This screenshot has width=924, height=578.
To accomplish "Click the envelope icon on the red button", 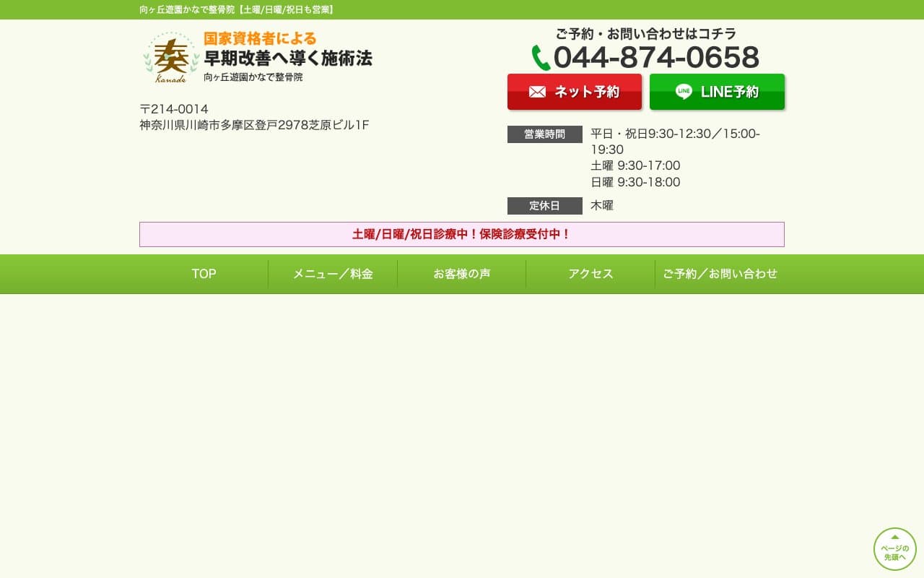I will pos(537,92).
